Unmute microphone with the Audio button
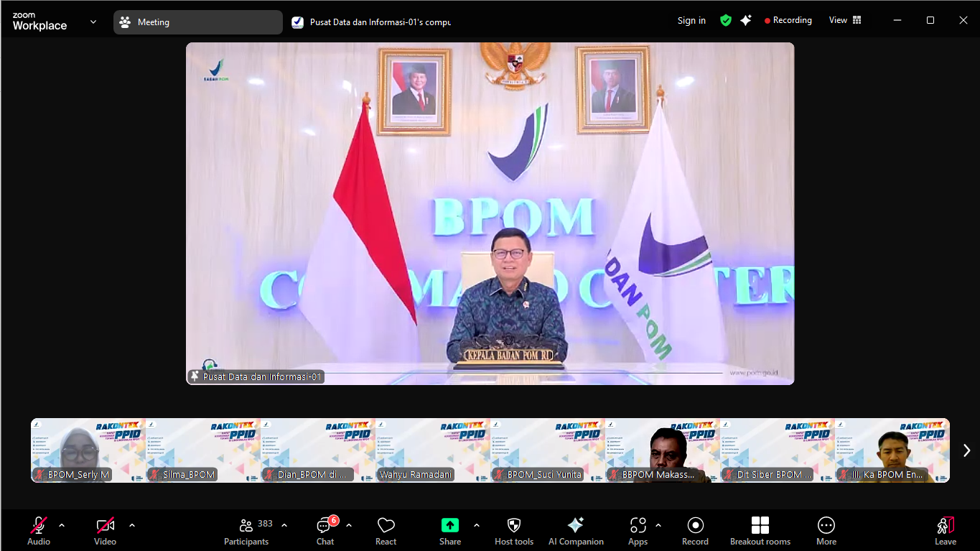The height and width of the screenshot is (551, 980). [39, 531]
